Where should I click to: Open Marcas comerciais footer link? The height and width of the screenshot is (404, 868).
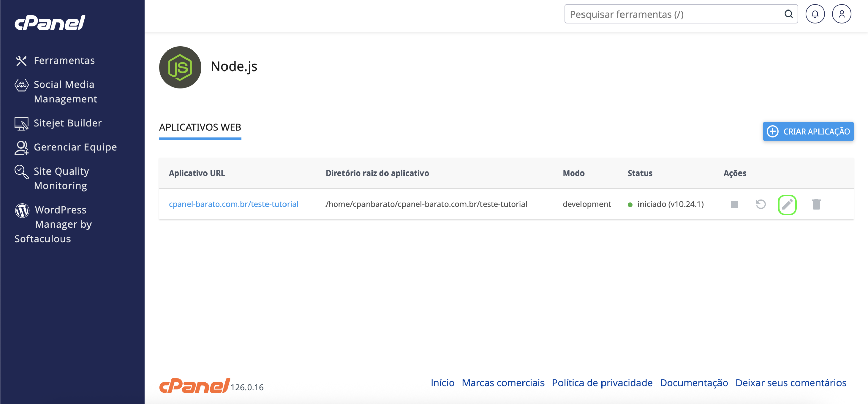(x=503, y=383)
